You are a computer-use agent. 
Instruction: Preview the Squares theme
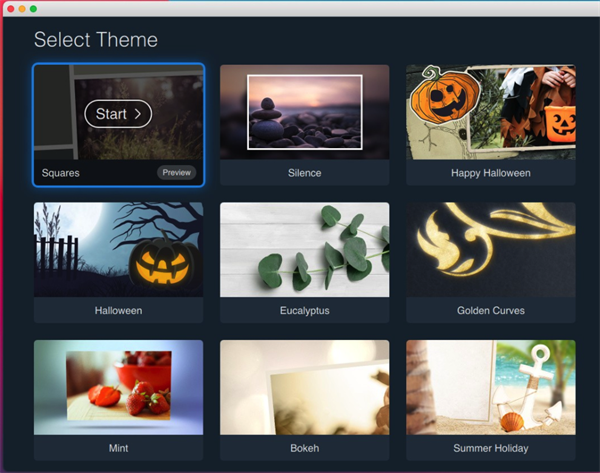[x=176, y=173]
